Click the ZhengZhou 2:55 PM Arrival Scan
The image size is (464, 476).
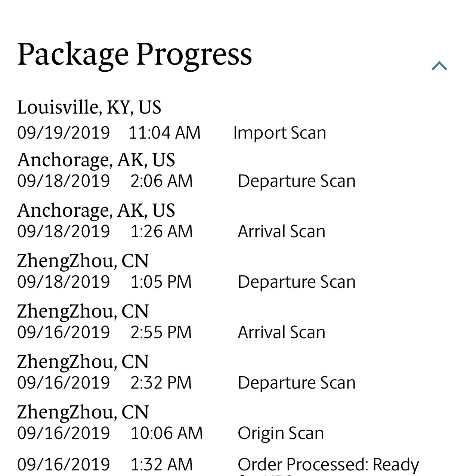[281, 332]
